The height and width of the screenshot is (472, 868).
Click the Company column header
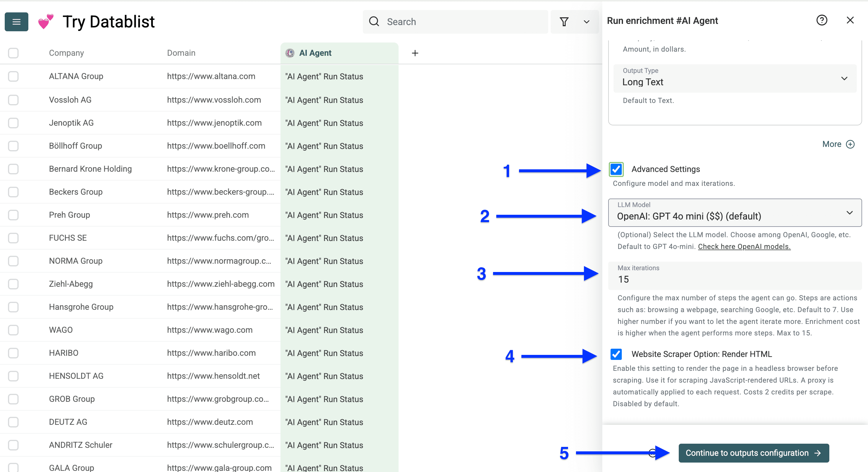pyautogui.click(x=66, y=53)
